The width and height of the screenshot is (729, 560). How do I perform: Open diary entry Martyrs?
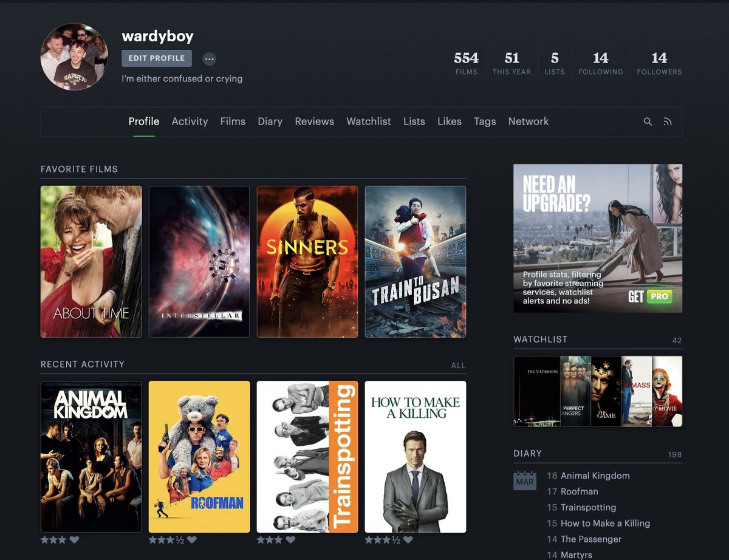pos(576,555)
